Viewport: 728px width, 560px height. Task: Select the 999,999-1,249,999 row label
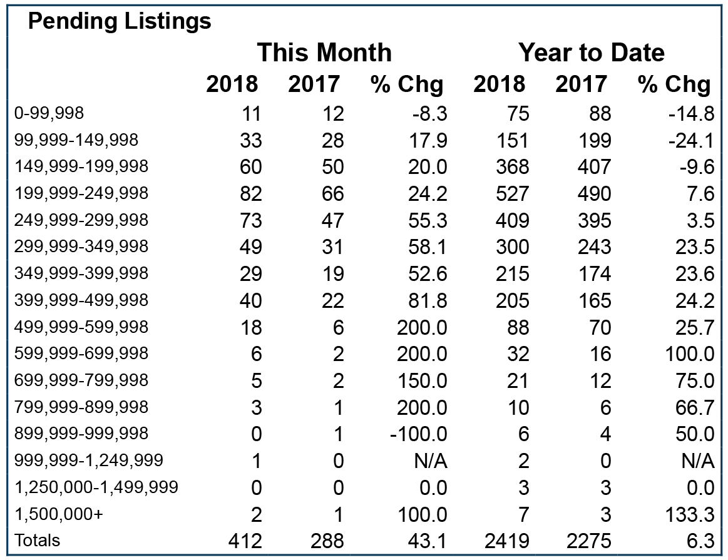coord(89,461)
